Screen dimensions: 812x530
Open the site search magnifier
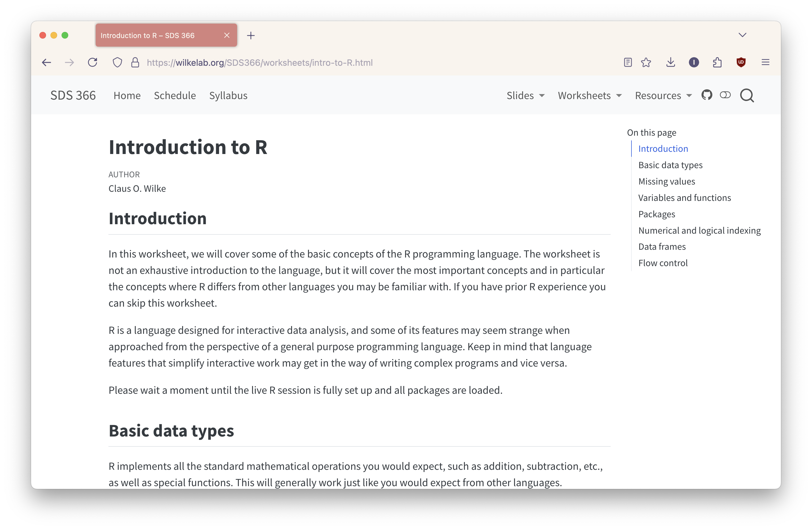747,95
